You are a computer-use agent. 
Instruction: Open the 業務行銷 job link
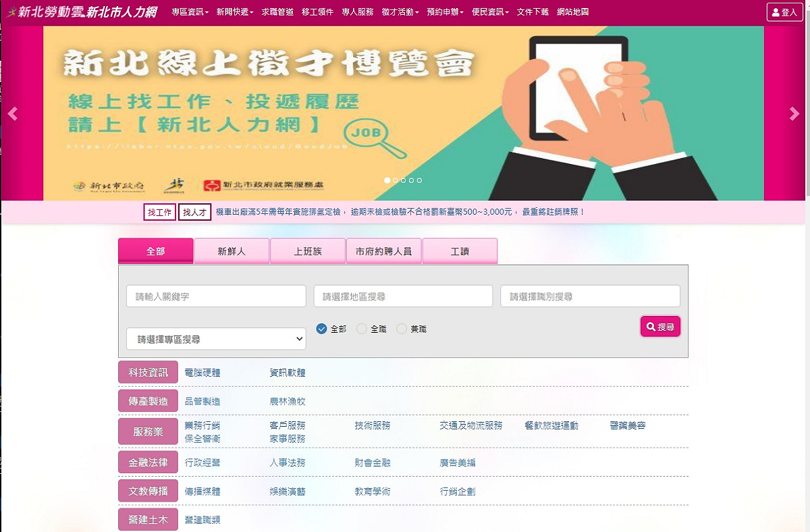(202, 426)
